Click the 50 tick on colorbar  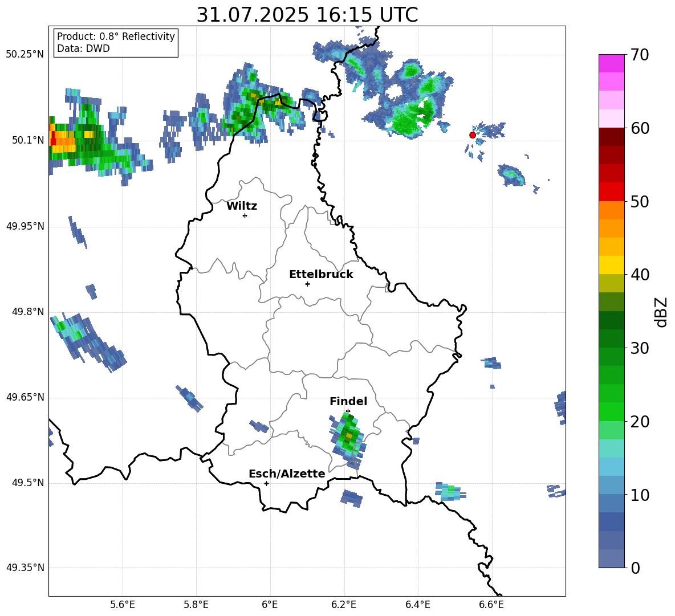click(x=640, y=201)
